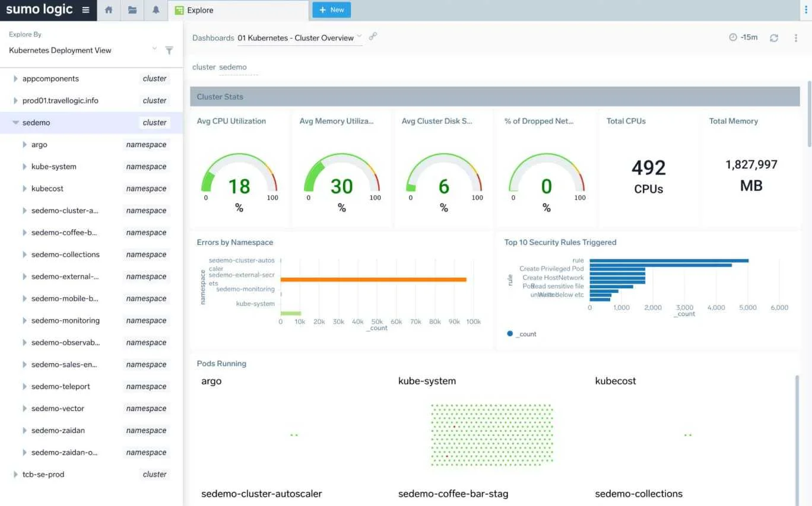Open the Kubernetes Cluster Overview dashboard dropdown

click(x=300, y=38)
